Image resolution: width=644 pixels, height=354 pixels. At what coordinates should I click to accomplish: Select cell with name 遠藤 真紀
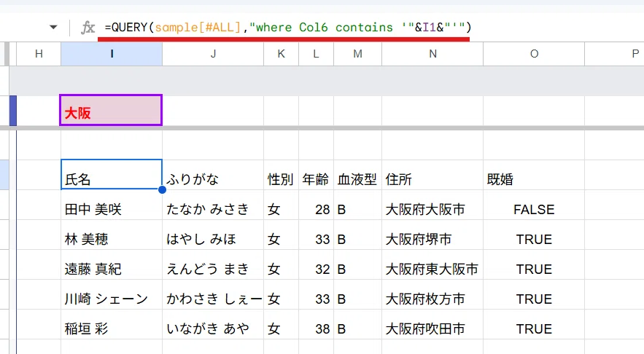112,264
